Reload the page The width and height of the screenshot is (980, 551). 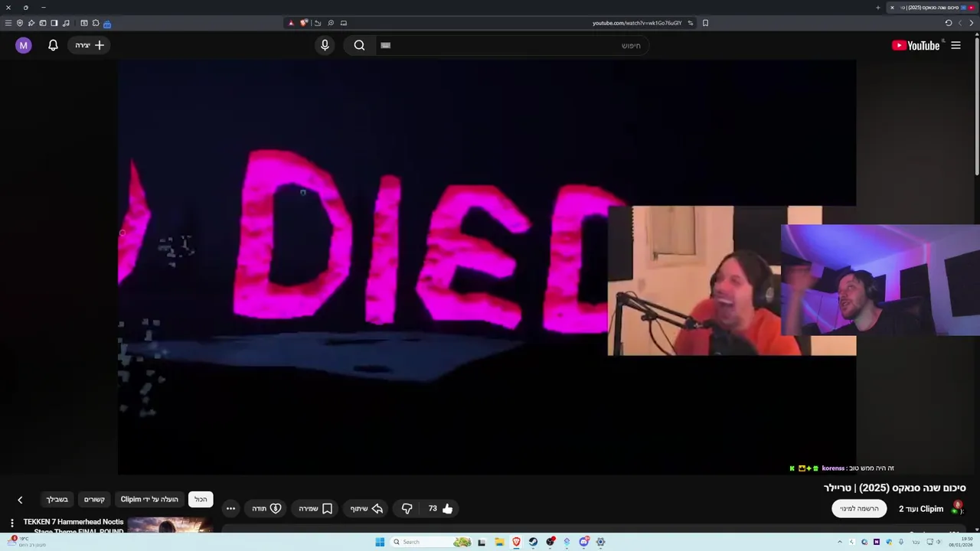pyautogui.click(x=948, y=23)
